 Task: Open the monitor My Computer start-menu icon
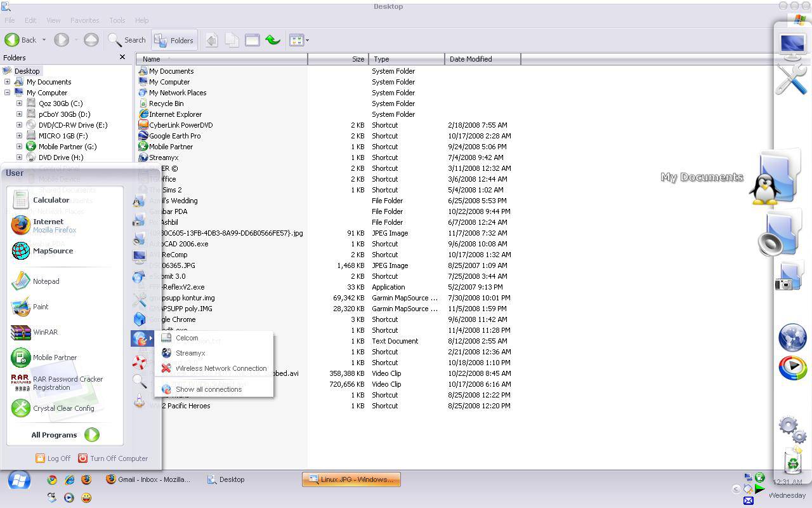139,257
